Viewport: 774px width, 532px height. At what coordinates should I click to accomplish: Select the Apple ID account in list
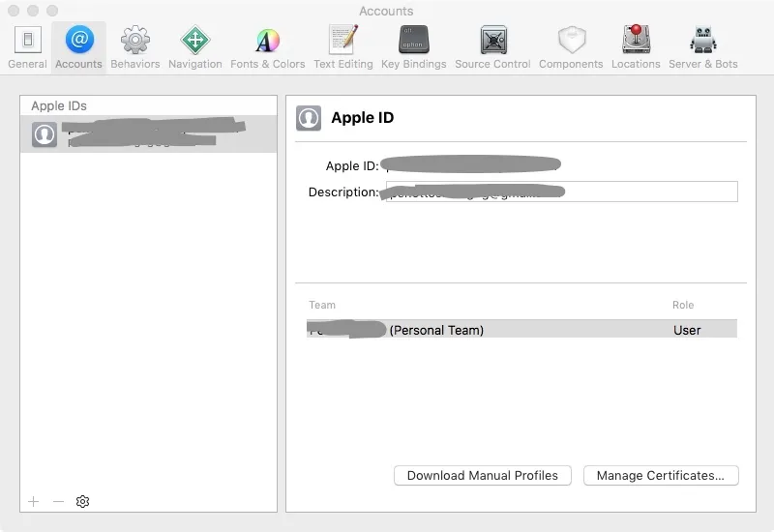pyautogui.click(x=149, y=133)
